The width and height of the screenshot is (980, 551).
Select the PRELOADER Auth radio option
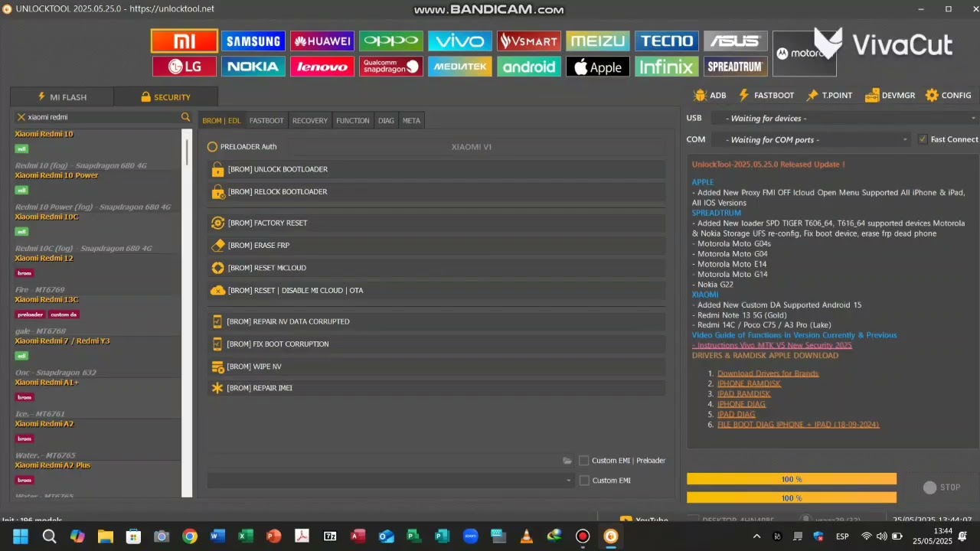pyautogui.click(x=212, y=147)
